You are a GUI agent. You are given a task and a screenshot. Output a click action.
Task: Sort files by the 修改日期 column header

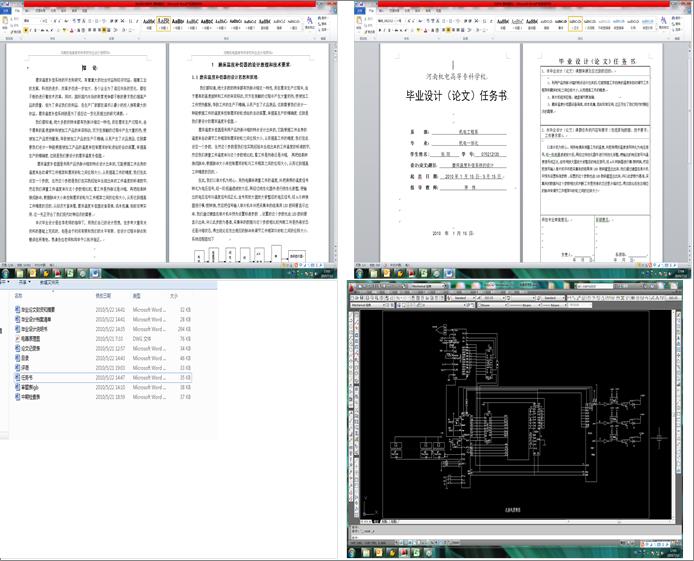pos(103,296)
